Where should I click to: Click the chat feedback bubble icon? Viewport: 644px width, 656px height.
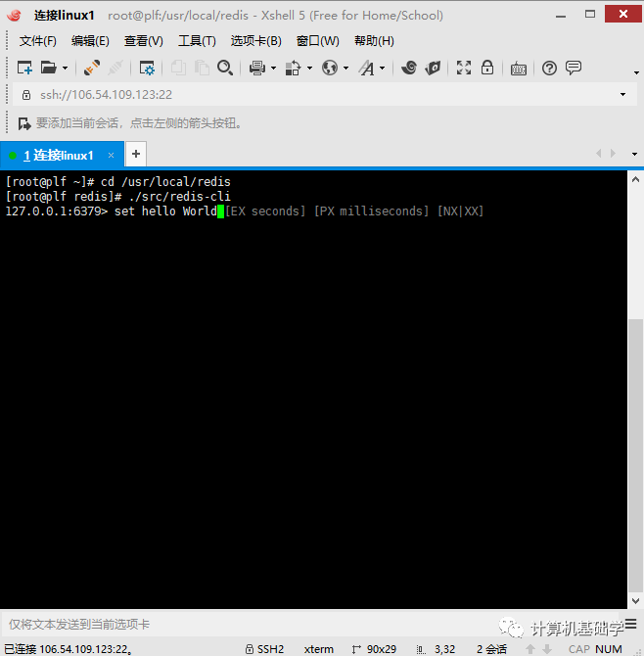click(574, 68)
